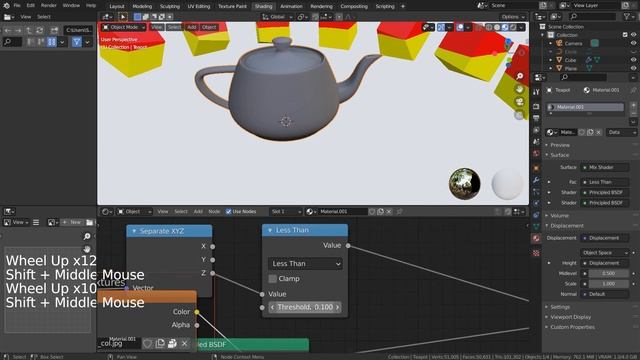Image resolution: width=640 pixels, height=360 pixels.
Task: Open the material link Data dropdown
Action: pyautogui.click(x=621, y=132)
